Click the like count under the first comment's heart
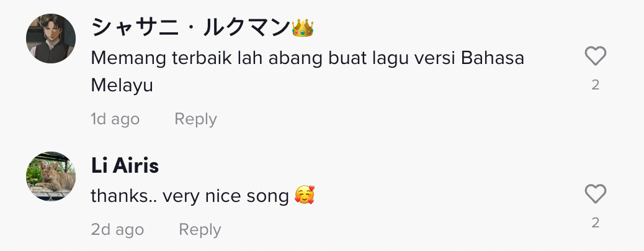The height and width of the screenshot is (251, 644). point(595,85)
